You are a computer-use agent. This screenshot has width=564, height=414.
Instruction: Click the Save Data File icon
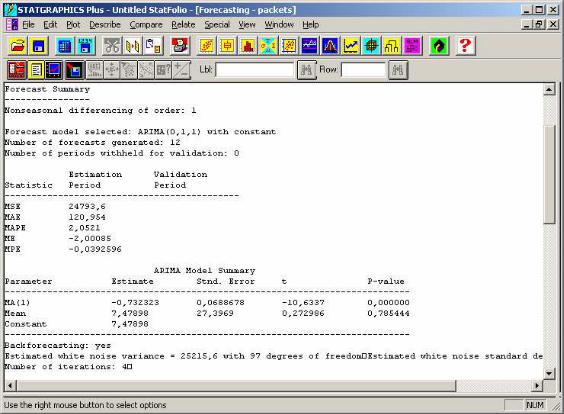[x=85, y=46]
